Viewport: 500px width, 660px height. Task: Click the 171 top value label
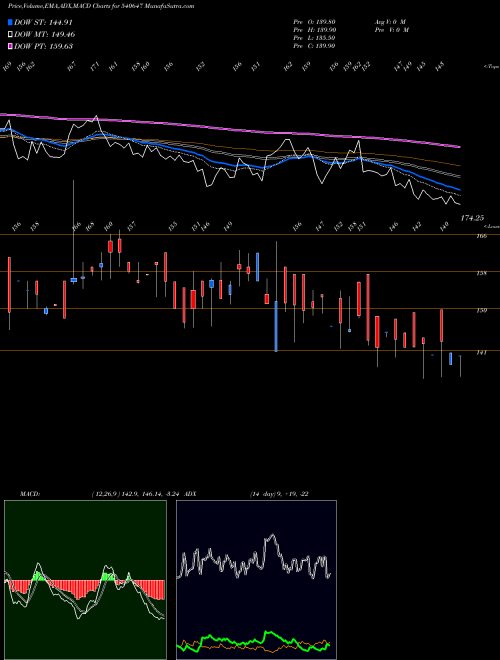click(95, 66)
